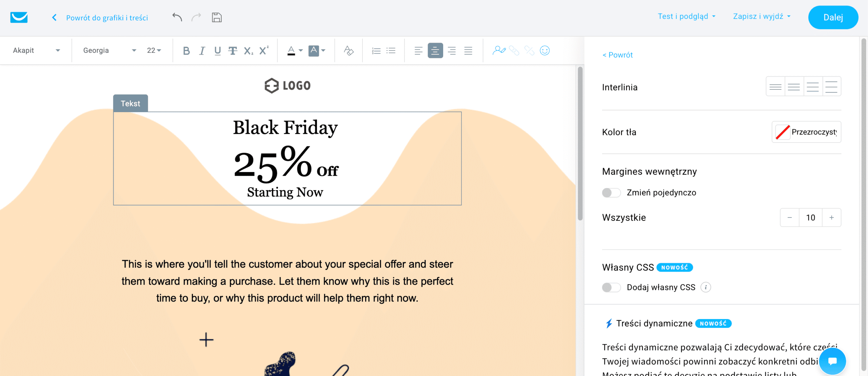Screen dimensions: 868x376
Task: Open the Kolor tła Przezroczysty color swatch
Action: pyautogui.click(x=806, y=132)
